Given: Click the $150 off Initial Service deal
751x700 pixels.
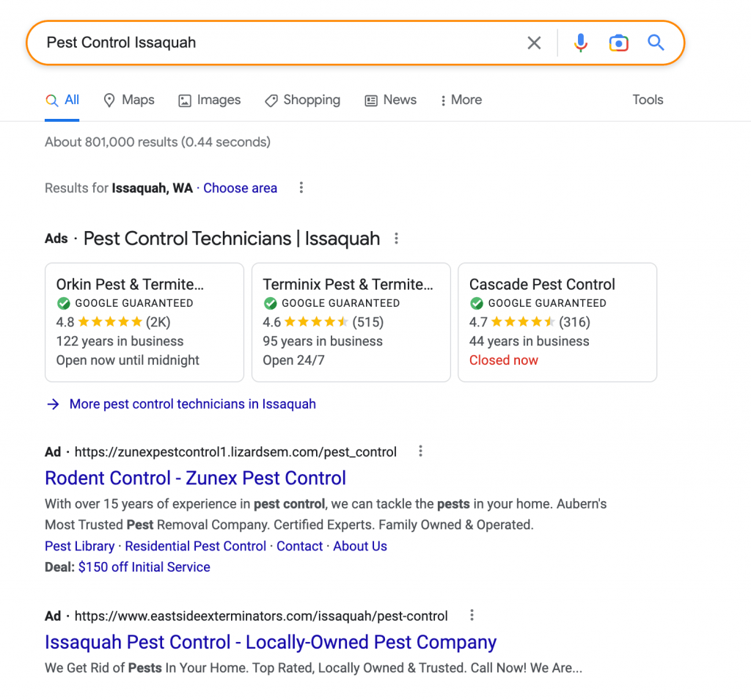Looking at the screenshot, I should (144, 566).
